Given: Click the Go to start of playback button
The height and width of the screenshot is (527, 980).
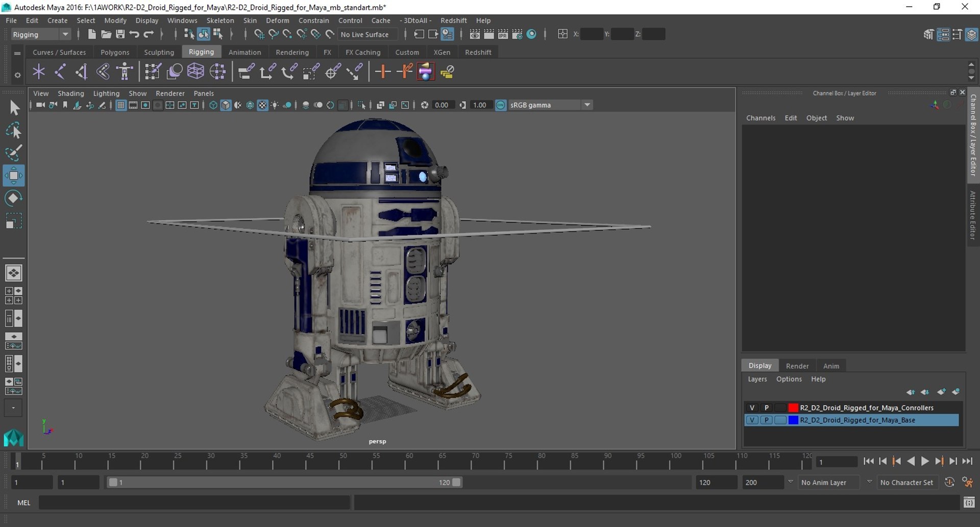Looking at the screenshot, I should pos(868,461).
